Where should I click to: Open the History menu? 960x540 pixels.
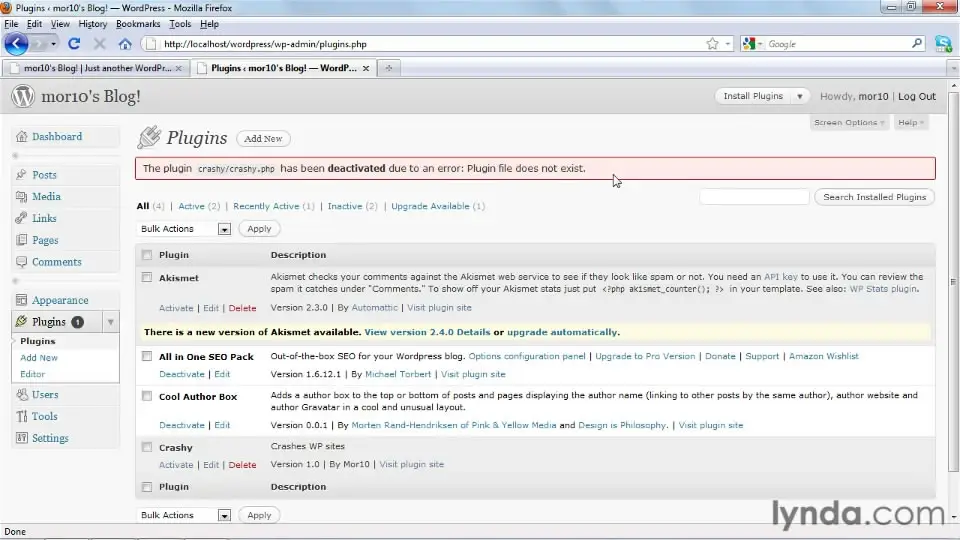click(92, 24)
